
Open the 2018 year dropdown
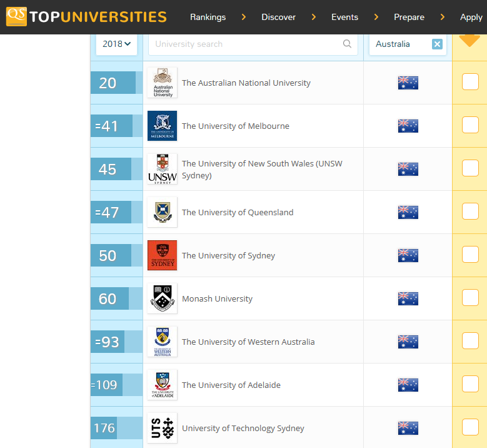116,44
